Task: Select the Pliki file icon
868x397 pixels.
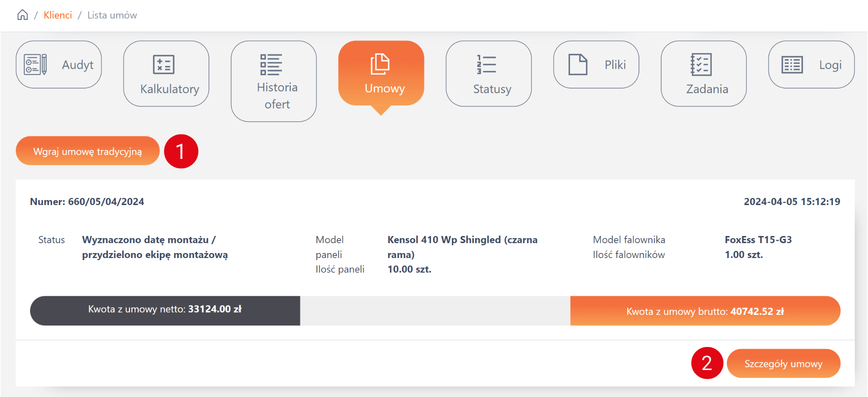Action: coord(578,64)
